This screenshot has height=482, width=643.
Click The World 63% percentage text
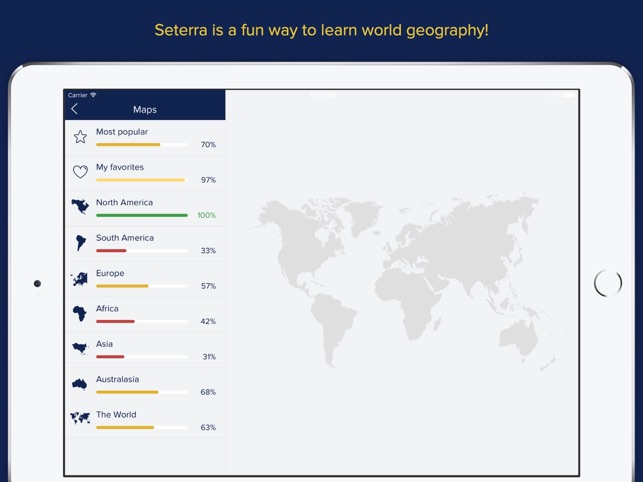pyautogui.click(x=208, y=427)
